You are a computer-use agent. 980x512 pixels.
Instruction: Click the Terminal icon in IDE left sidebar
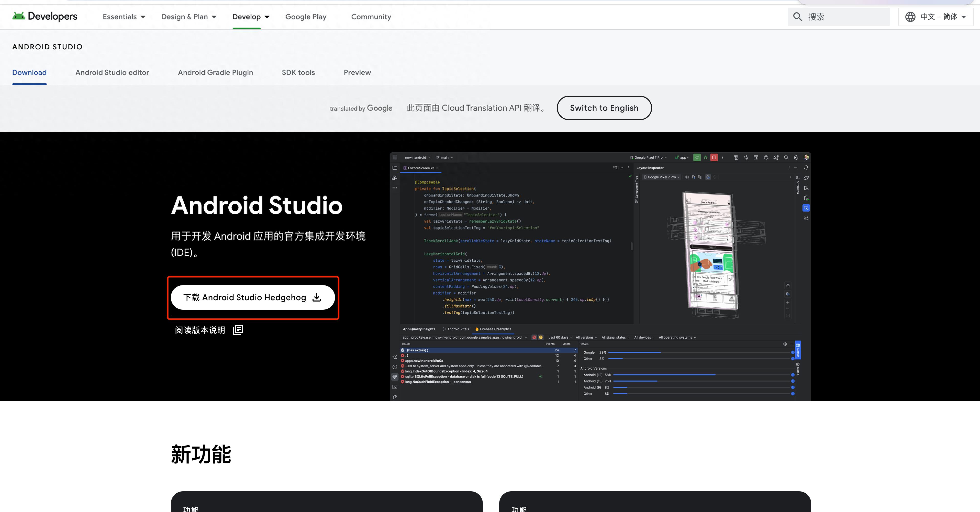tap(395, 387)
